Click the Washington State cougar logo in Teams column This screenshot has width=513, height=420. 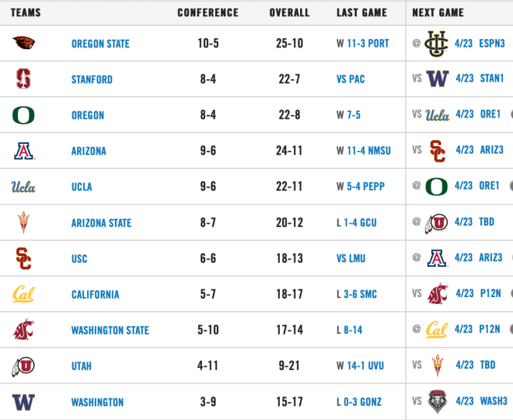tap(23, 330)
